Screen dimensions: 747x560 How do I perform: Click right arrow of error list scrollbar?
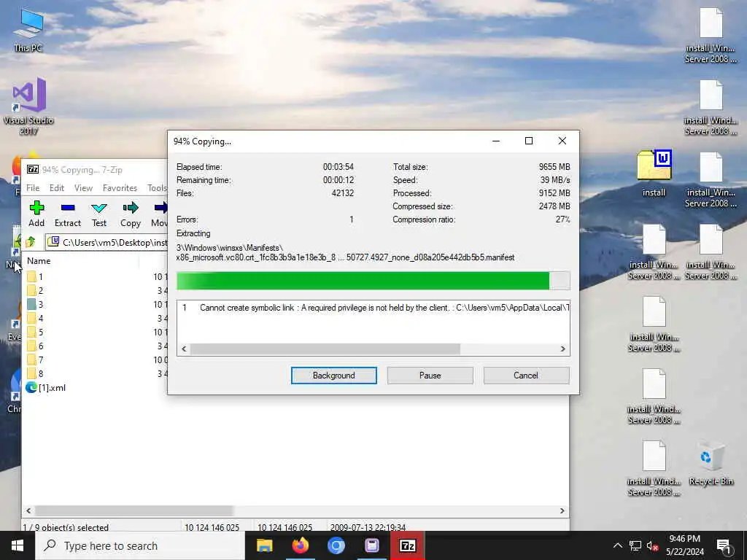[x=562, y=349]
